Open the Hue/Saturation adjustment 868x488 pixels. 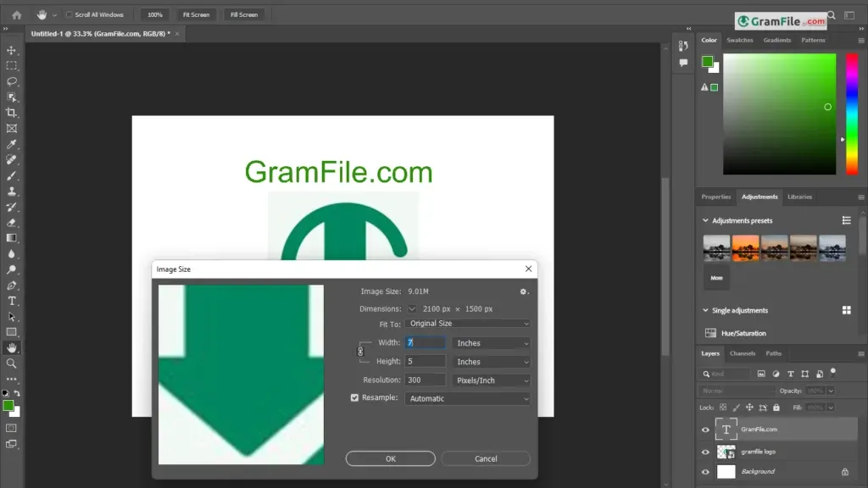743,333
